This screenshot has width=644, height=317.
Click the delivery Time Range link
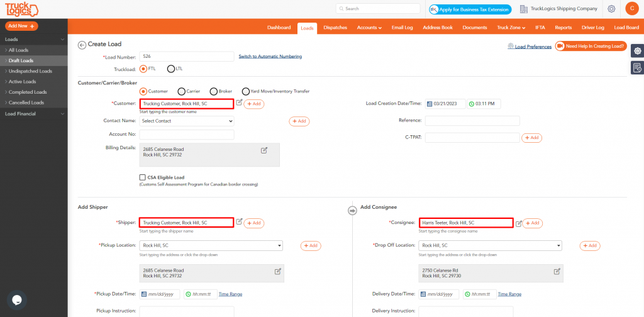509,294
